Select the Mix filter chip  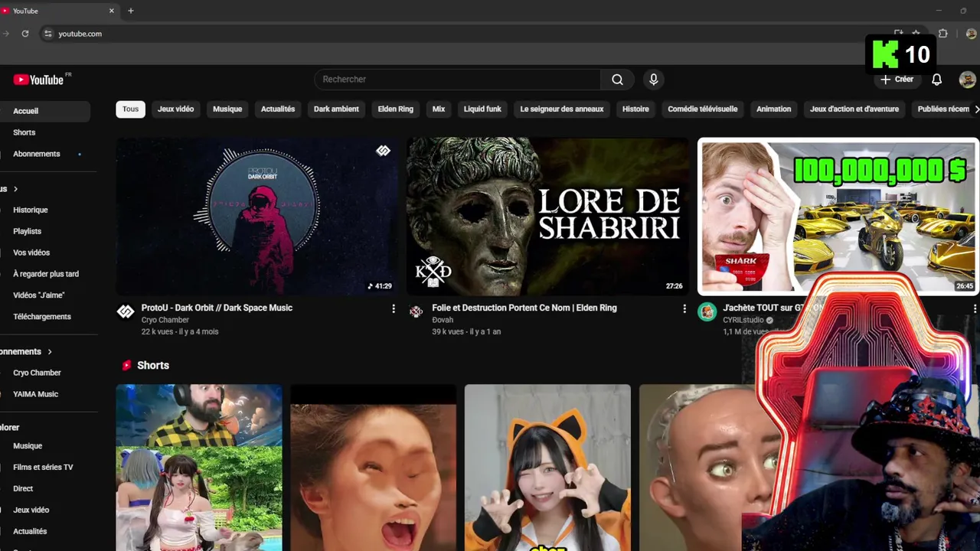tap(439, 109)
